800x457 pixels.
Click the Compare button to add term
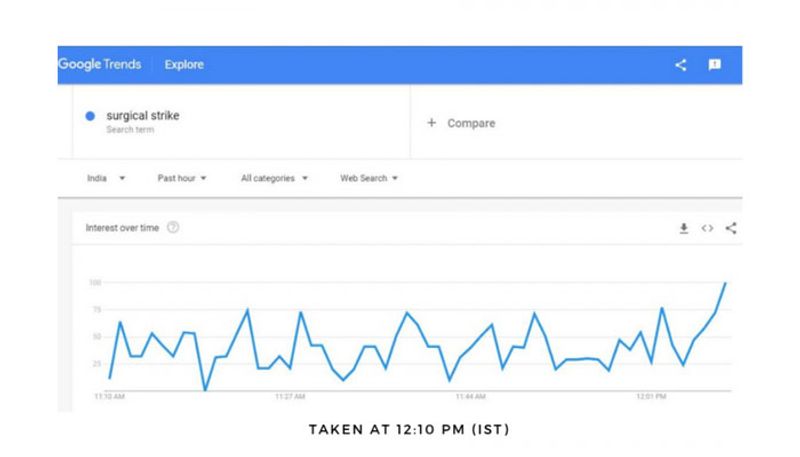click(x=470, y=123)
